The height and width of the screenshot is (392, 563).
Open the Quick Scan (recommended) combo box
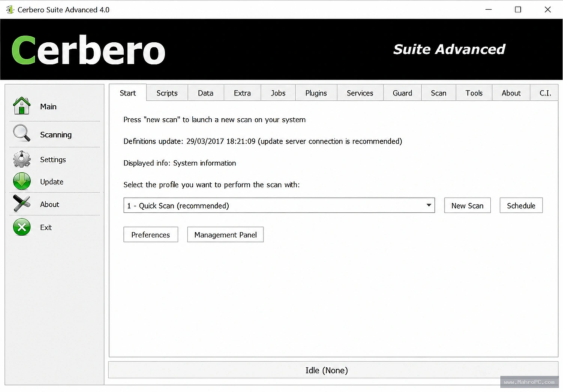coord(279,205)
